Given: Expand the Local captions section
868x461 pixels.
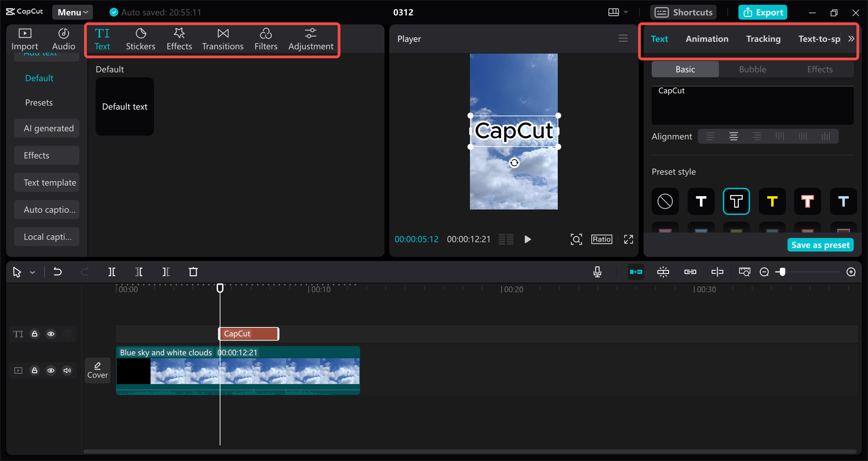Looking at the screenshot, I should pyautogui.click(x=47, y=237).
